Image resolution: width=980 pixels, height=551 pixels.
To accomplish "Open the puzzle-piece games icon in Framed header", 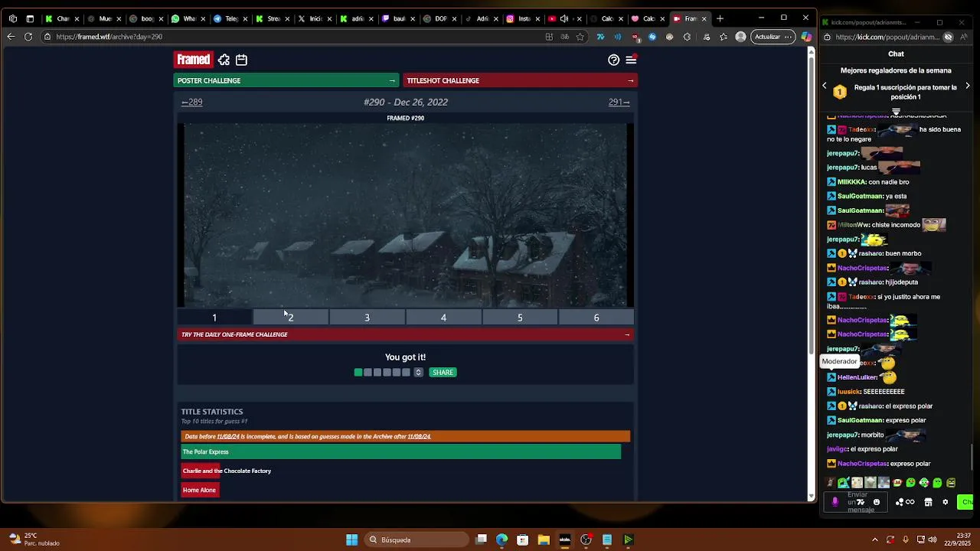I will pyautogui.click(x=224, y=60).
